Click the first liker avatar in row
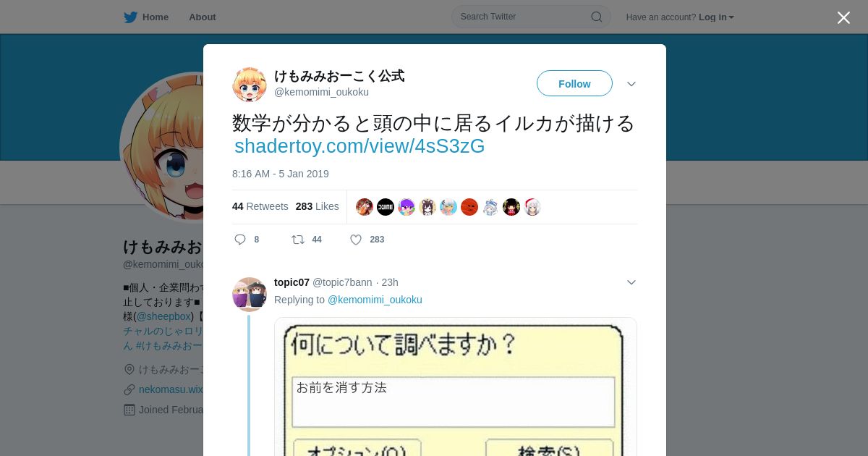The width and height of the screenshot is (868, 456). tap(365, 207)
